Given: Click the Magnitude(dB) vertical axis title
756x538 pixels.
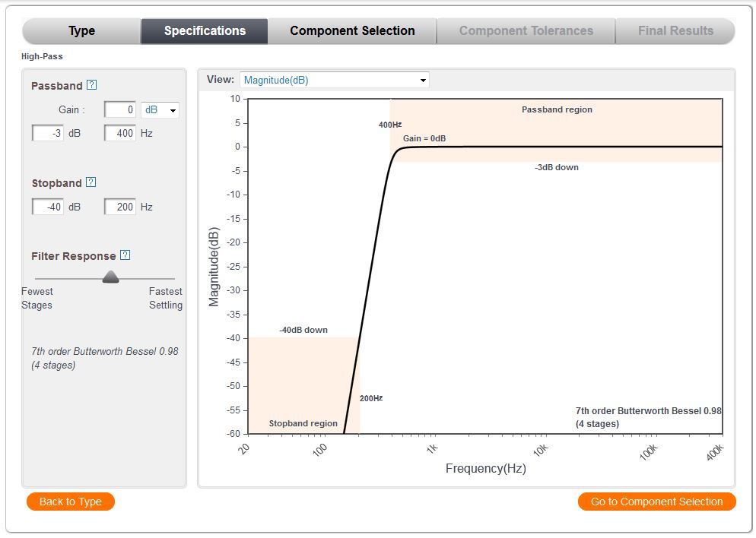Looking at the screenshot, I should point(214,267).
